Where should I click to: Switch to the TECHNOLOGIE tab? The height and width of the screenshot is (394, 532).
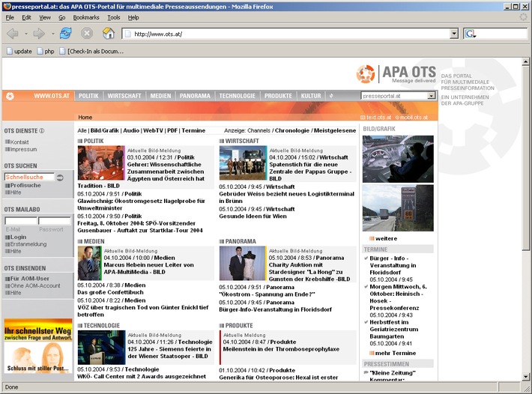point(237,96)
